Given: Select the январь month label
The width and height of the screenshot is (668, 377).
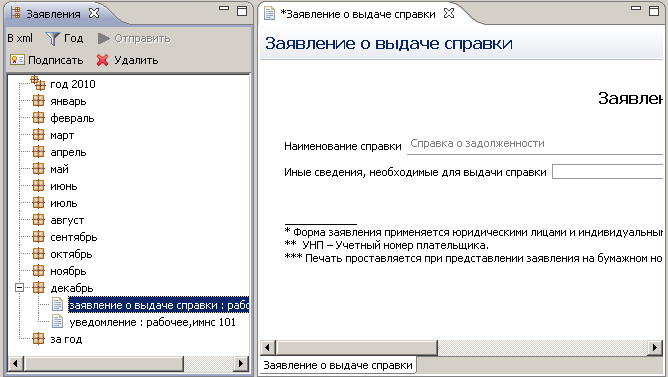Looking at the screenshot, I should (x=68, y=101).
